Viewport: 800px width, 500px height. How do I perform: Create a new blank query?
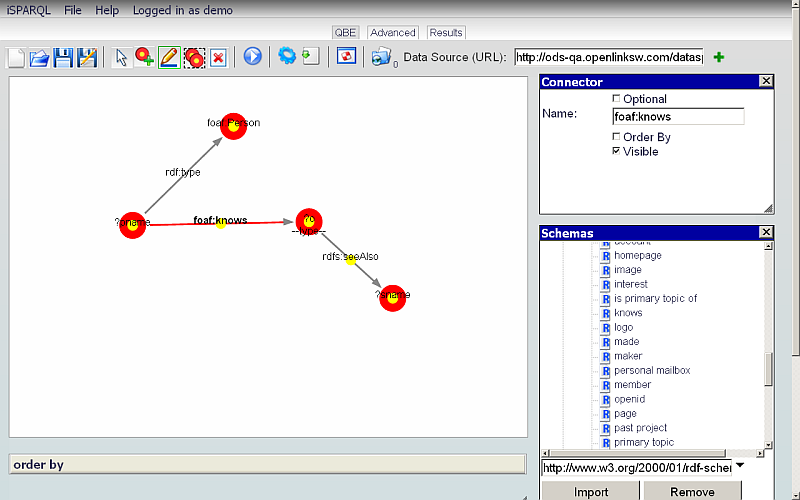pos(16,57)
